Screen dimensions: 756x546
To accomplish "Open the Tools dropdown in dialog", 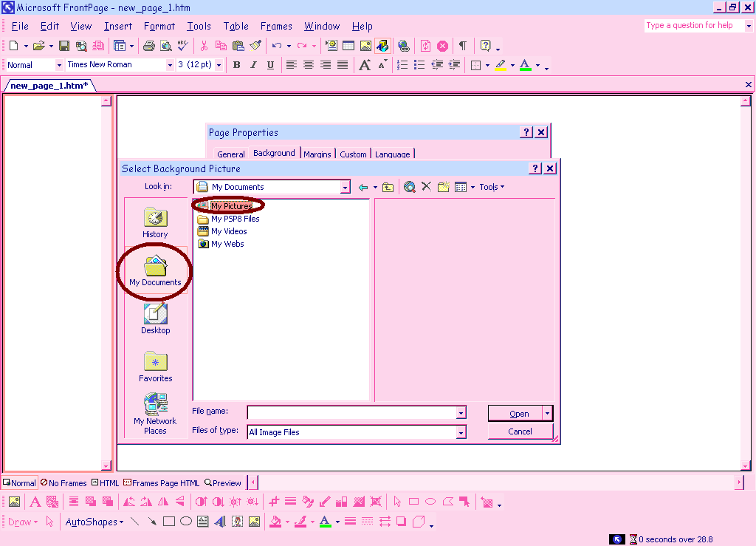I will coord(491,187).
